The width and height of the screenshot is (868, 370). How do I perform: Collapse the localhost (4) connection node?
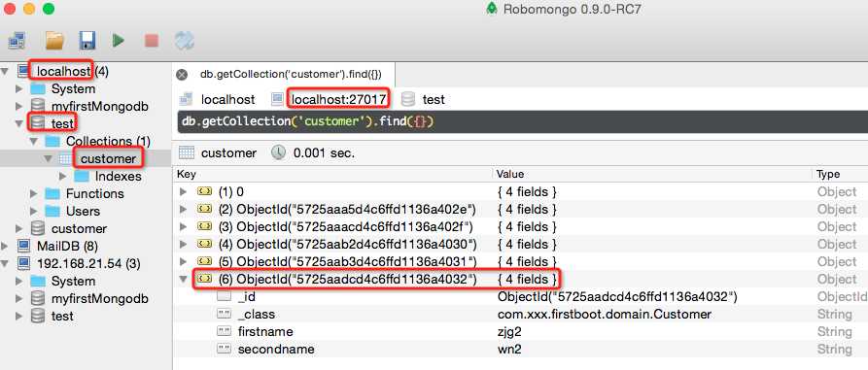pos(5,71)
